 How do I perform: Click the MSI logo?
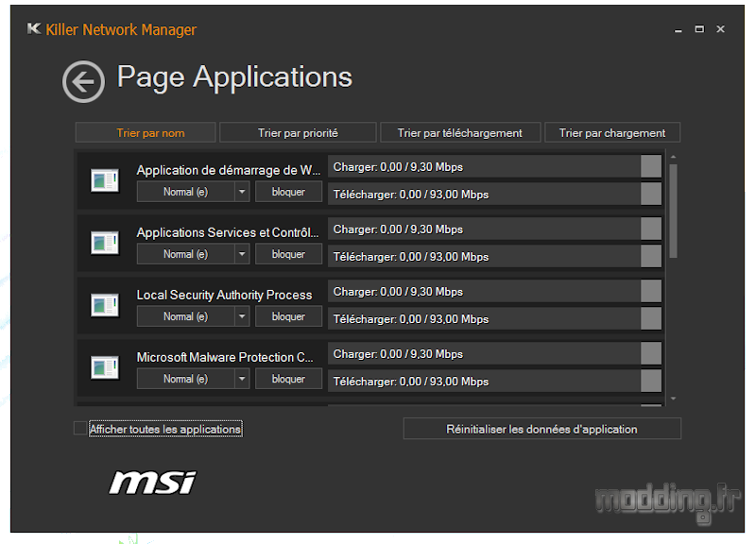(x=153, y=483)
